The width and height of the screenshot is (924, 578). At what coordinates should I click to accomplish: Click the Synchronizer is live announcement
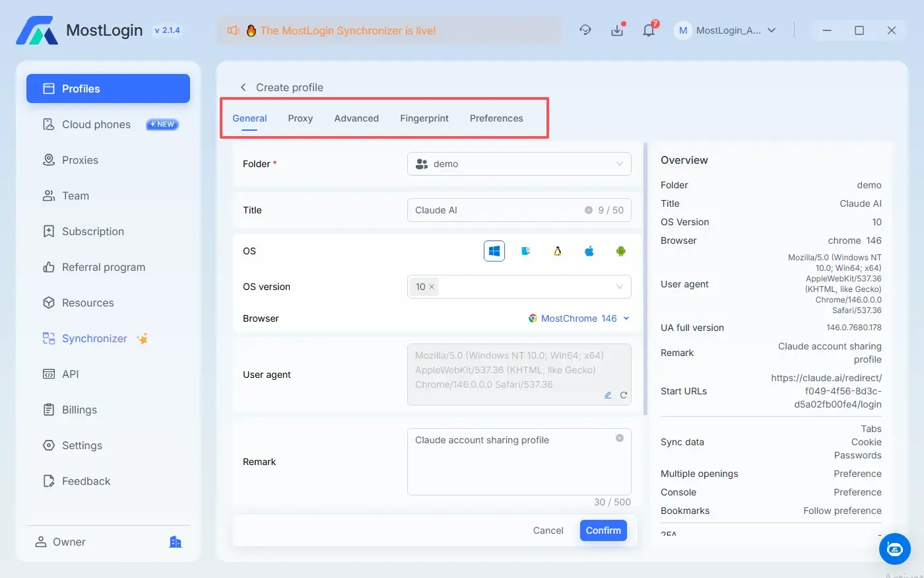pyautogui.click(x=348, y=30)
